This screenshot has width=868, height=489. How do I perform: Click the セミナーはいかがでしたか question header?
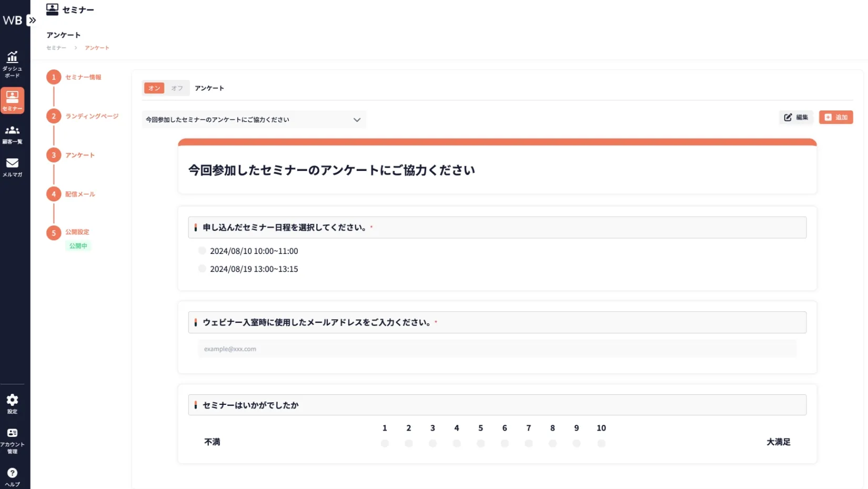[497, 405]
